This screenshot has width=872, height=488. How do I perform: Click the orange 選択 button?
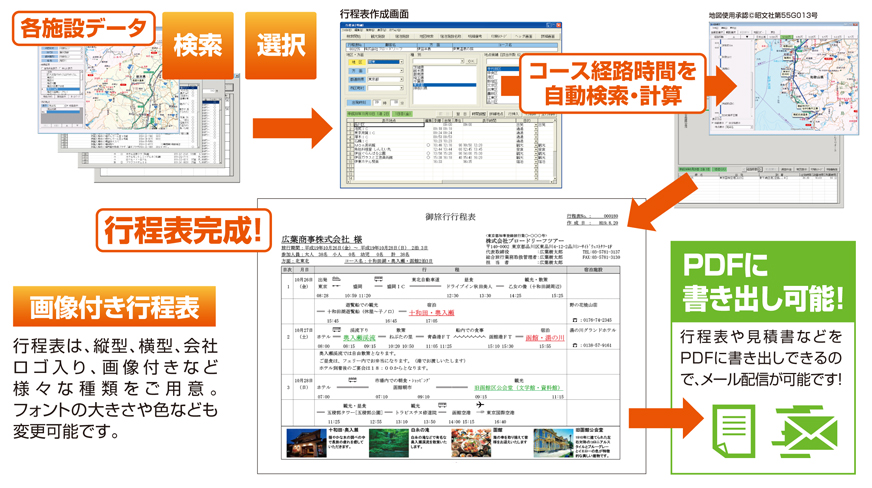(280, 45)
